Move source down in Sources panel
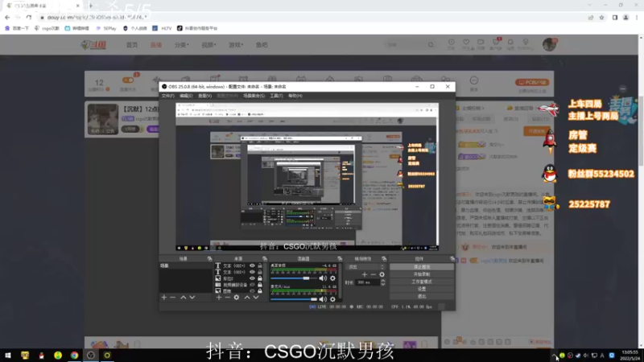The image size is (644, 362). coord(255,297)
